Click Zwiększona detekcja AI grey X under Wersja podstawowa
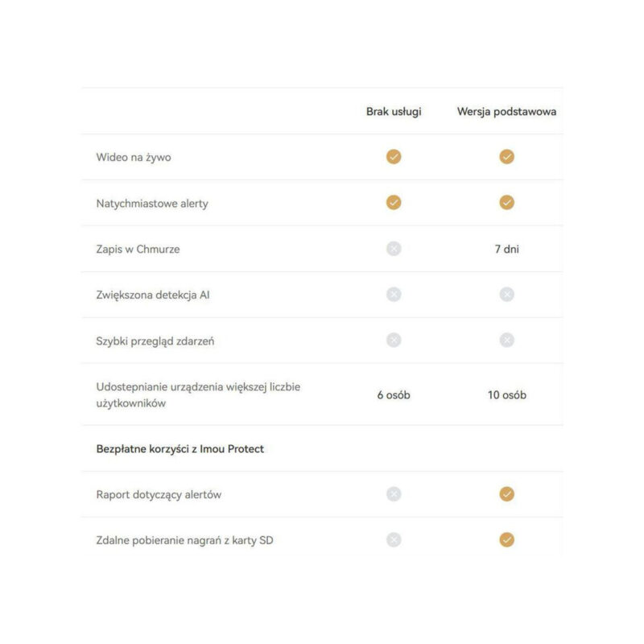Viewport: 644px width, 644px height. 506,295
